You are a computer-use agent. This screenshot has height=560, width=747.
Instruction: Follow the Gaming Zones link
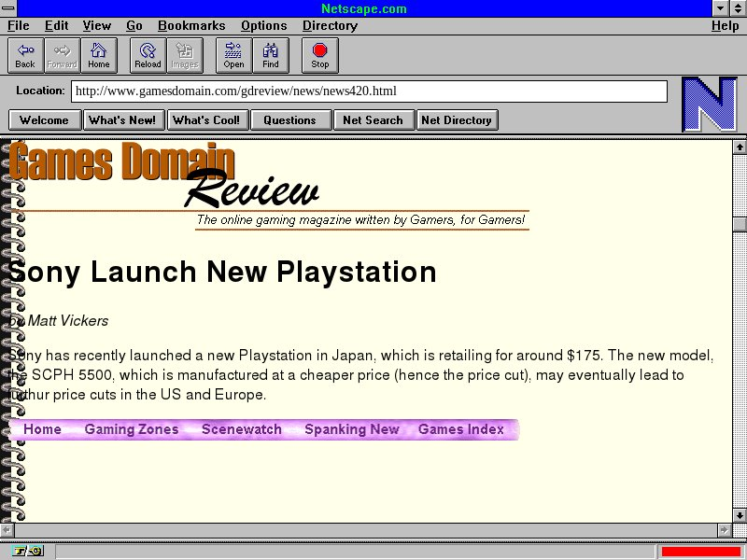132,429
